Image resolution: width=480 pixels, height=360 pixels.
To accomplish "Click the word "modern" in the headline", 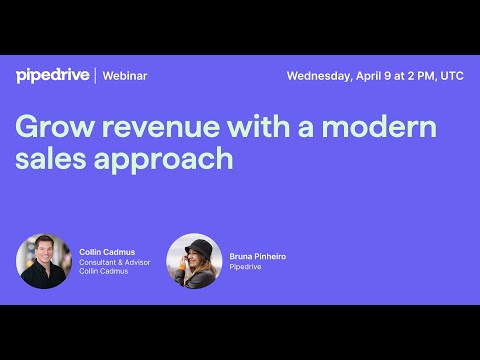I will [x=379, y=127].
